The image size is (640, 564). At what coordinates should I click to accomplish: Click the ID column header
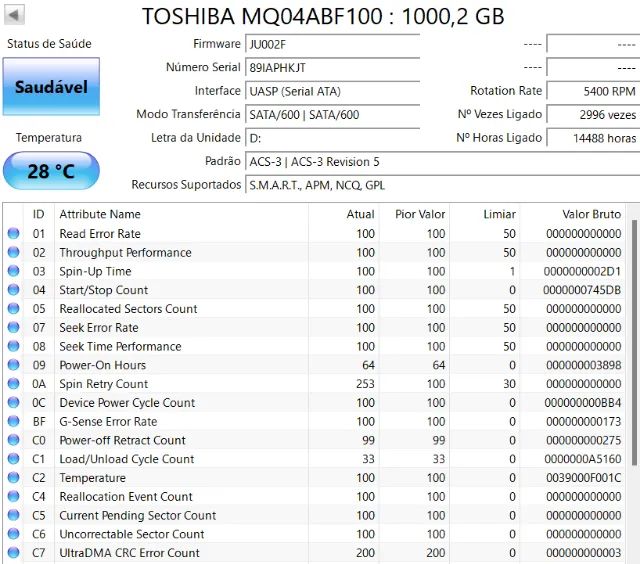click(38, 214)
